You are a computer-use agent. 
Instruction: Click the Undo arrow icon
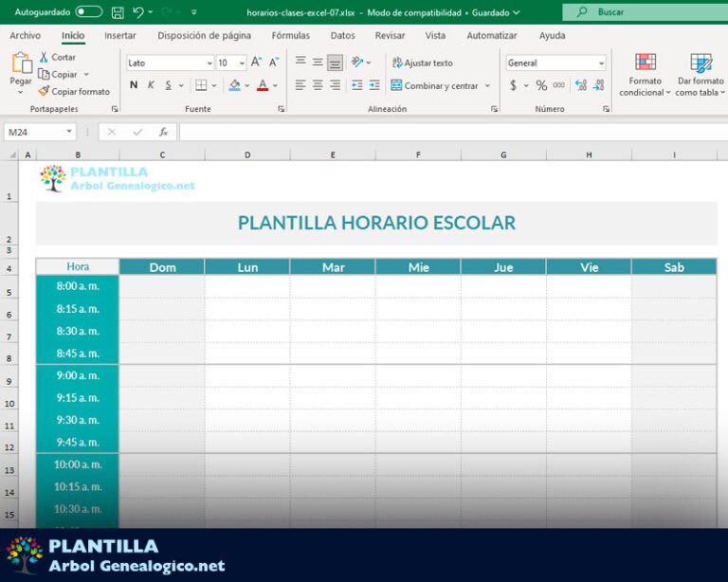(137, 12)
